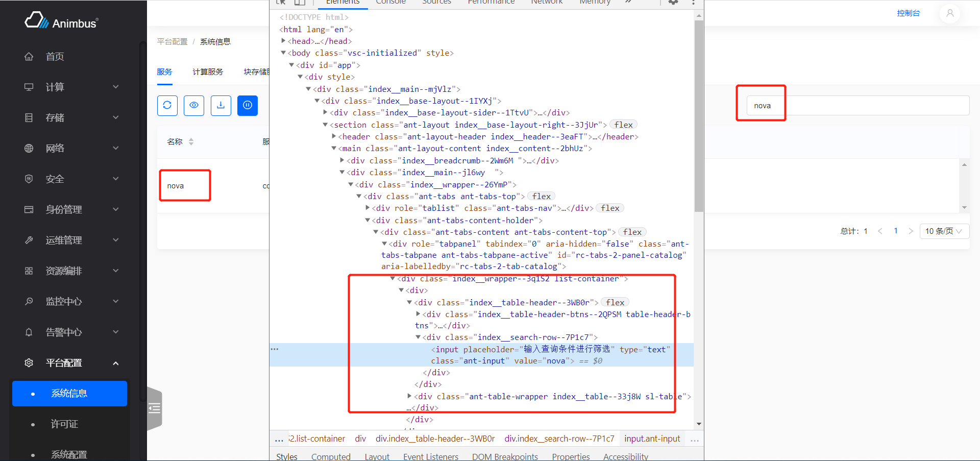Select page 1 in pagination

[x=896, y=231]
